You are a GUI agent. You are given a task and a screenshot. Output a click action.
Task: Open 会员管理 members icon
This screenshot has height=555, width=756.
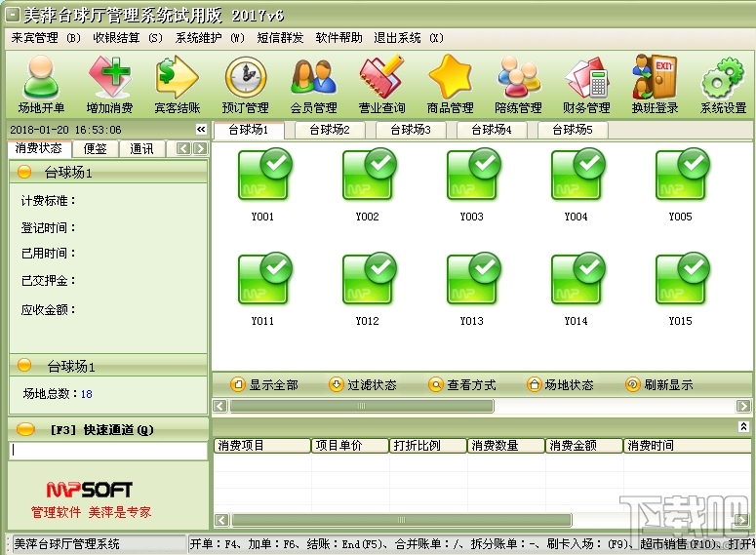pos(313,85)
